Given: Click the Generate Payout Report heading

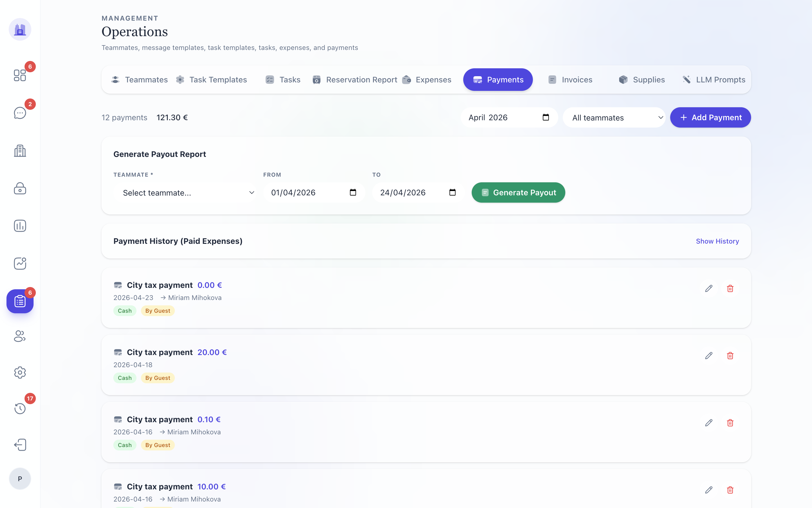Looking at the screenshot, I should pos(160,154).
